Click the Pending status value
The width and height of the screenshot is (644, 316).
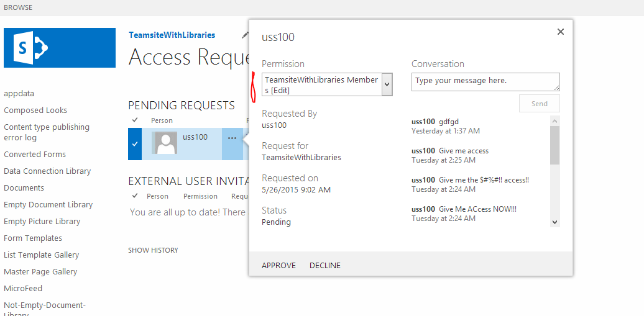click(x=276, y=222)
